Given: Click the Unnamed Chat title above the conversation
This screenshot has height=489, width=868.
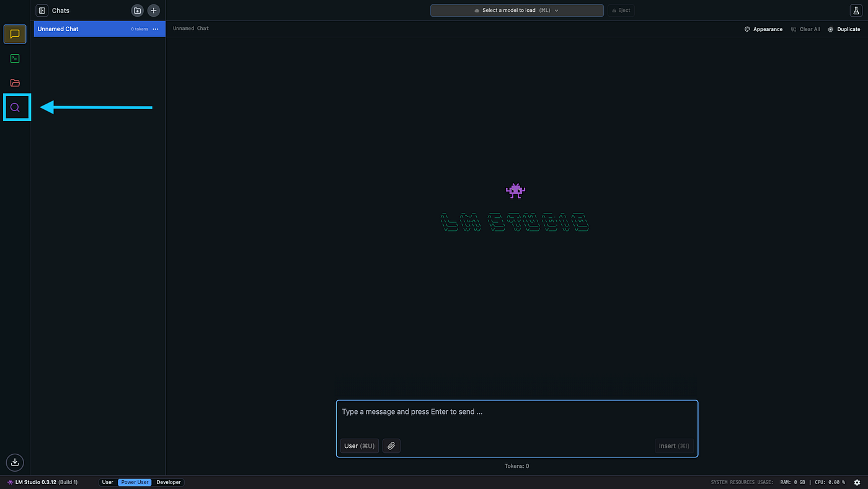Looking at the screenshot, I should click(x=191, y=29).
